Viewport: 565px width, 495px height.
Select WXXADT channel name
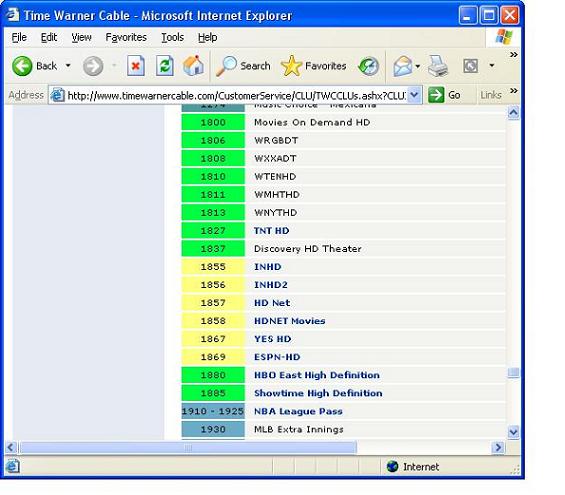[275, 159]
